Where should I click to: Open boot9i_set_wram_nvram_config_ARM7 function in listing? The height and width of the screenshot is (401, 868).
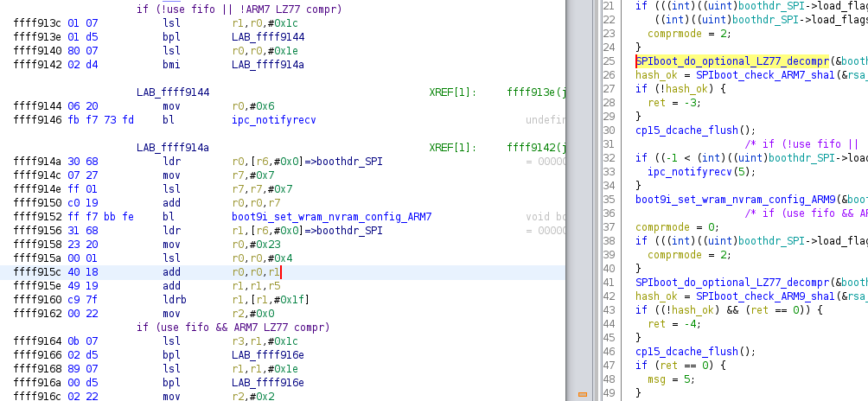click(x=331, y=216)
